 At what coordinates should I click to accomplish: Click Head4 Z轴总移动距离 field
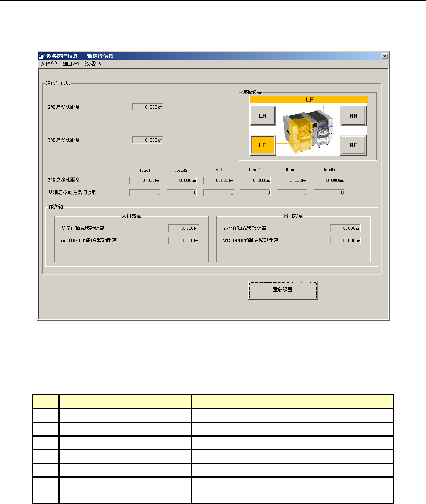pos(255,181)
